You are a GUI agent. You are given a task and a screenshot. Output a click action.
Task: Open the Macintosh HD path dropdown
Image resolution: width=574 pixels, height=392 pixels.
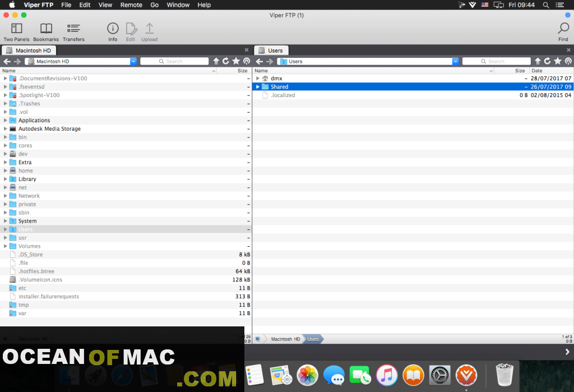133,61
